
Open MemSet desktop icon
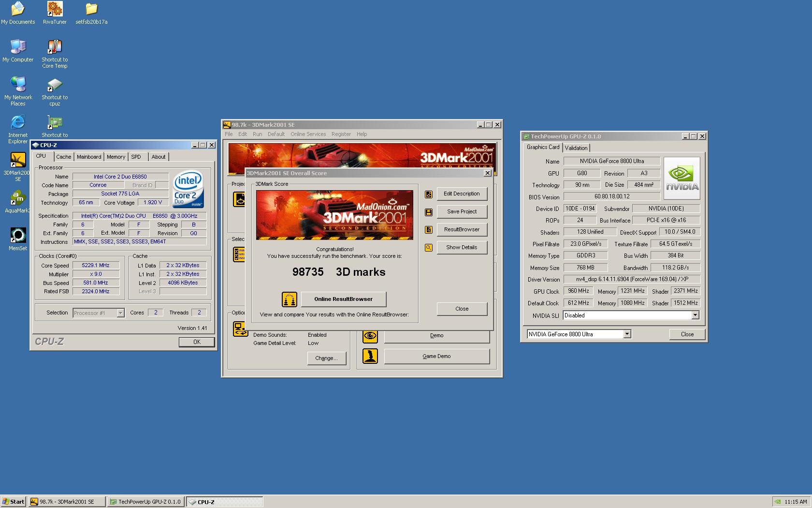[x=18, y=239]
